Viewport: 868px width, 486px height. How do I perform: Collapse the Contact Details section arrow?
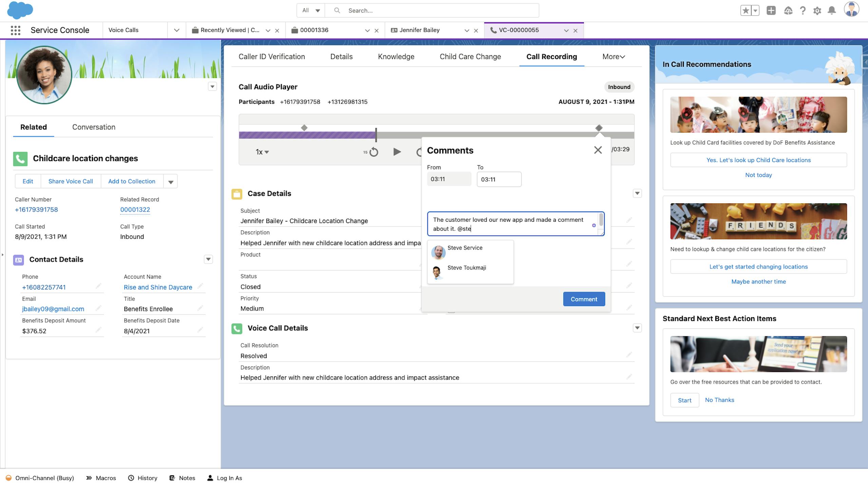[x=208, y=259]
